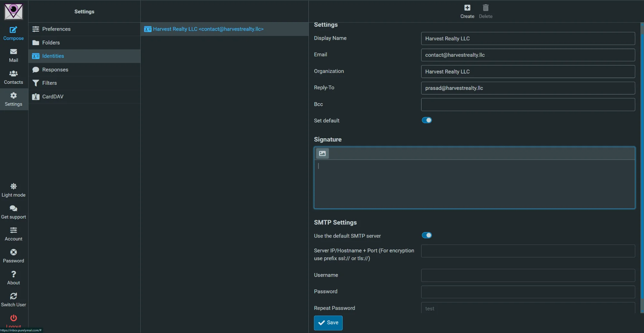Select Preferences in settings menu
Viewport: 644px width, 333px height.
[56, 29]
